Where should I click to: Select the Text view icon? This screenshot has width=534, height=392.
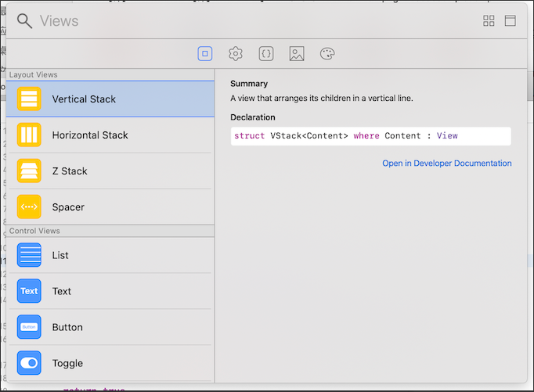[x=29, y=292]
